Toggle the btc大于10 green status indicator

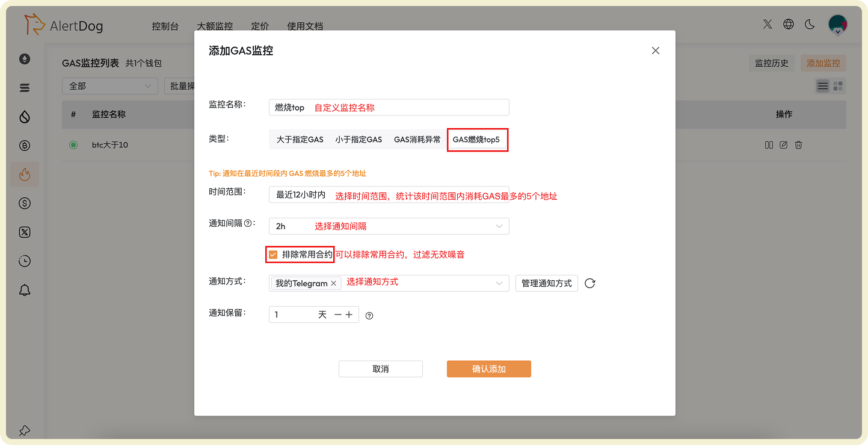click(x=73, y=145)
